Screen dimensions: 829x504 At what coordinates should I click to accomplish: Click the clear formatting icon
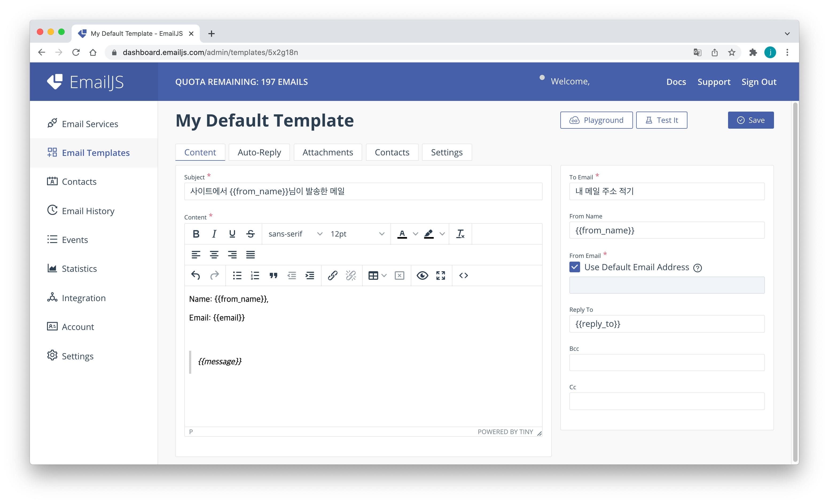[460, 234]
